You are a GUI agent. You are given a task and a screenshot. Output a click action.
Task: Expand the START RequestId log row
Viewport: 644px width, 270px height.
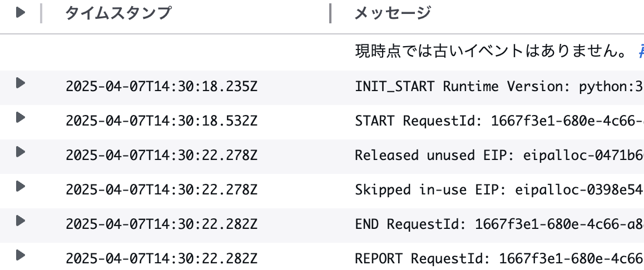[x=21, y=118]
